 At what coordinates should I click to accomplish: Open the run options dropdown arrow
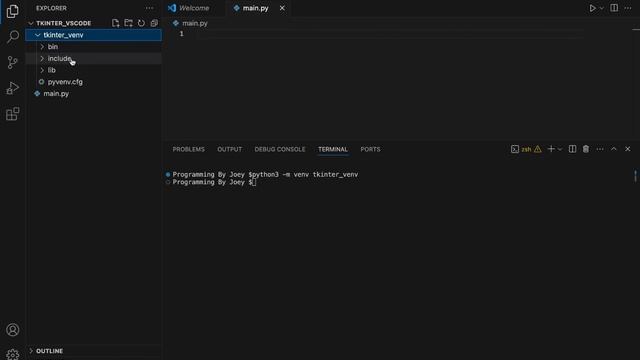(601, 8)
